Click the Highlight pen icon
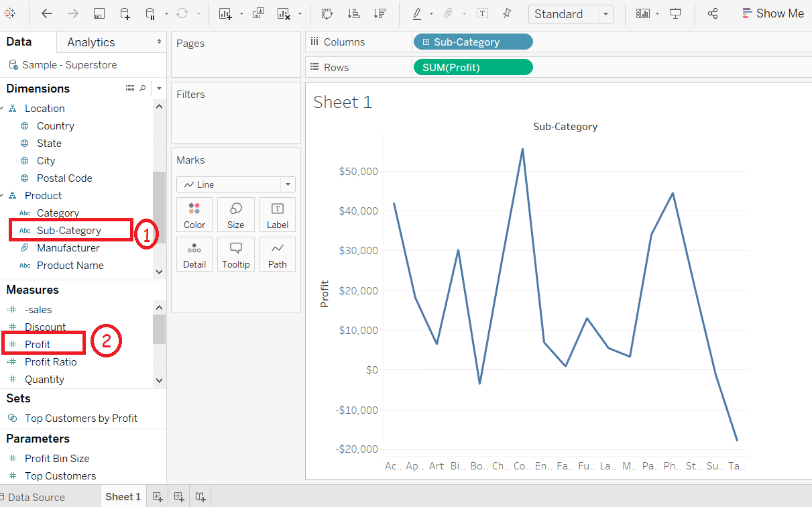This screenshot has height=507, width=812. coord(417,13)
